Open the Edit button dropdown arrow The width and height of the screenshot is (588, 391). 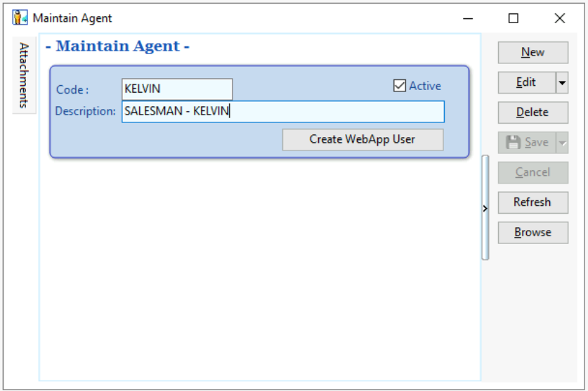(562, 82)
